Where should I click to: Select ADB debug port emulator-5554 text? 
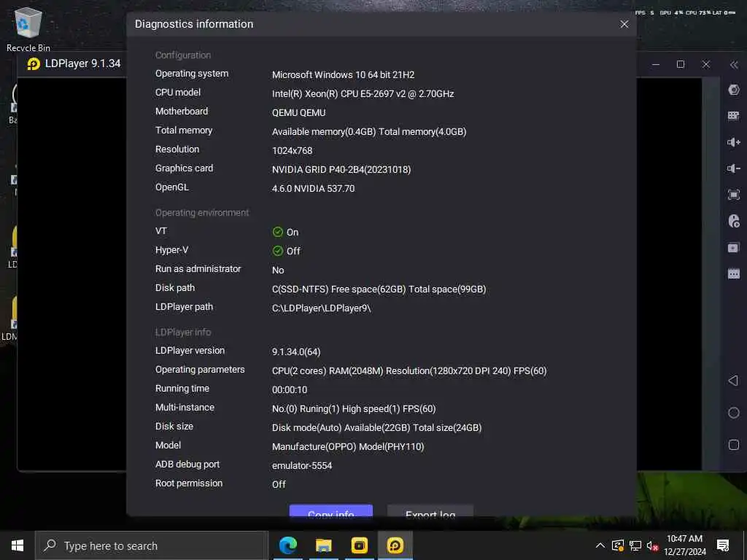tap(301, 466)
